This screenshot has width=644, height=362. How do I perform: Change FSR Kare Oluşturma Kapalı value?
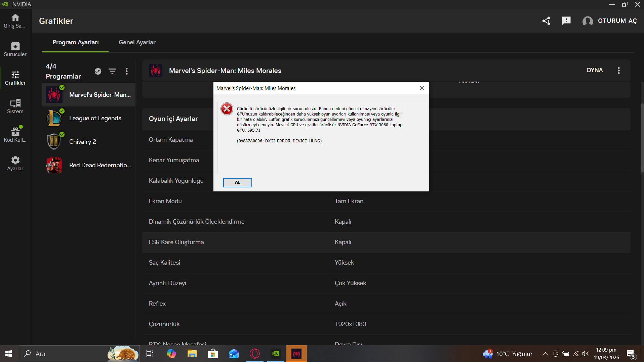(343, 242)
